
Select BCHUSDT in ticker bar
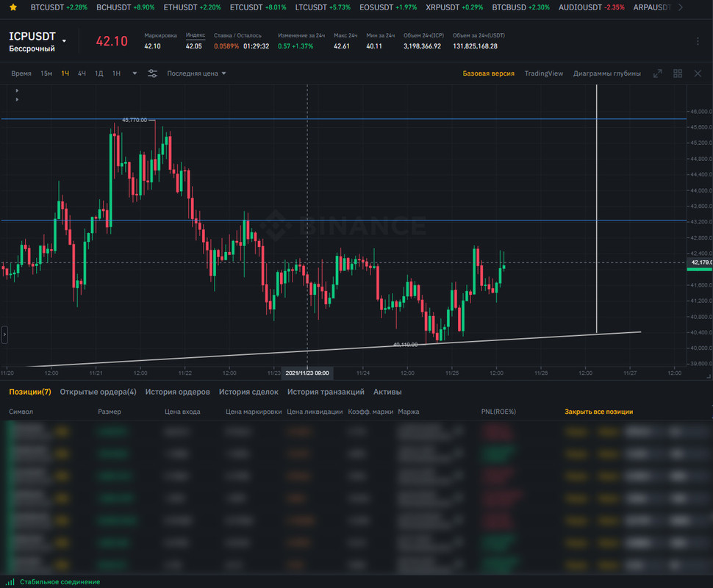[x=125, y=7]
